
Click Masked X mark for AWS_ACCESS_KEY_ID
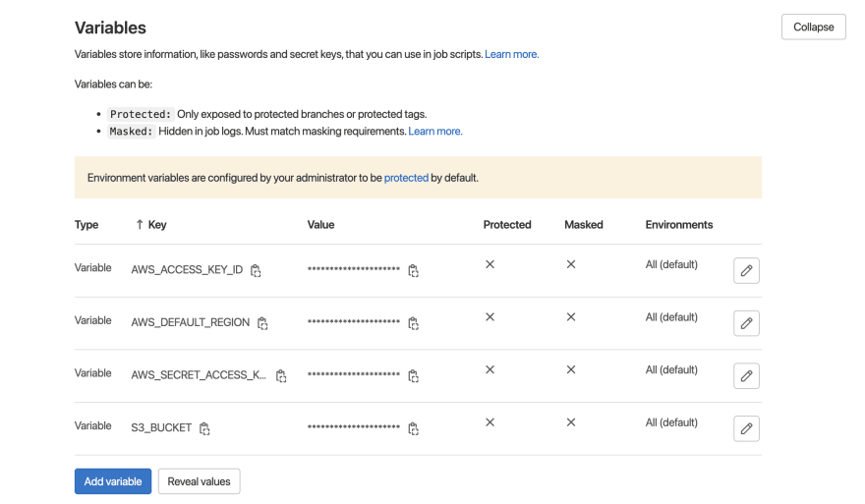coord(571,264)
